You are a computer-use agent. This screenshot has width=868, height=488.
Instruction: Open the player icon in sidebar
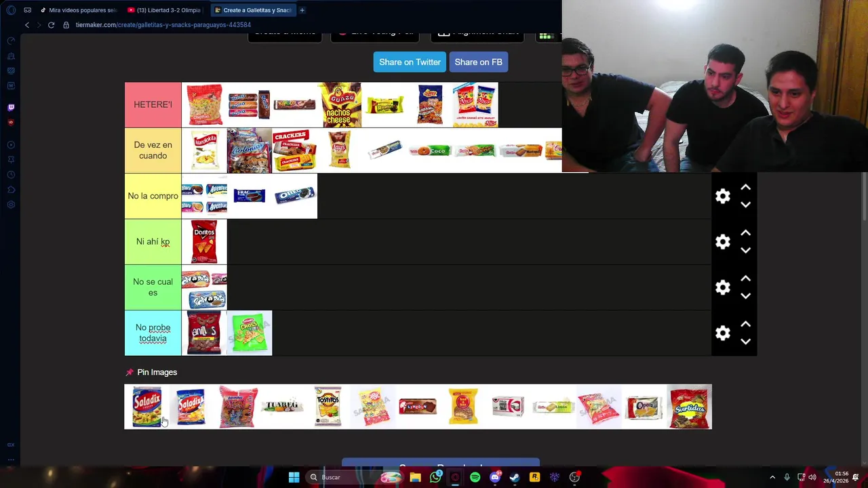(x=11, y=145)
